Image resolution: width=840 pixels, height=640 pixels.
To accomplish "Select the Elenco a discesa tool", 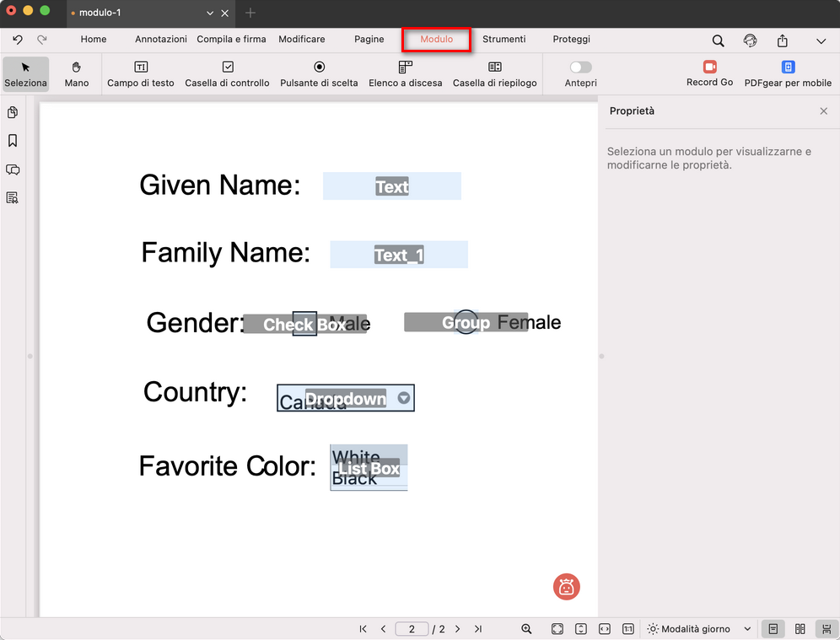I will (404, 74).
